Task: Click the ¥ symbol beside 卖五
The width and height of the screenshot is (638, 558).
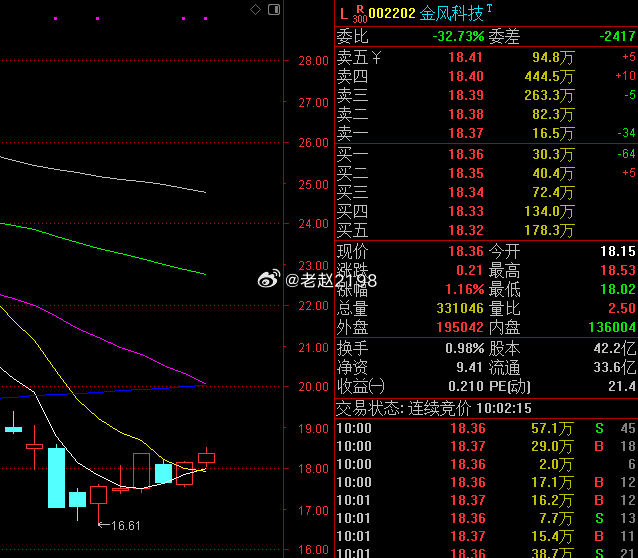Action: click(376, 57)
